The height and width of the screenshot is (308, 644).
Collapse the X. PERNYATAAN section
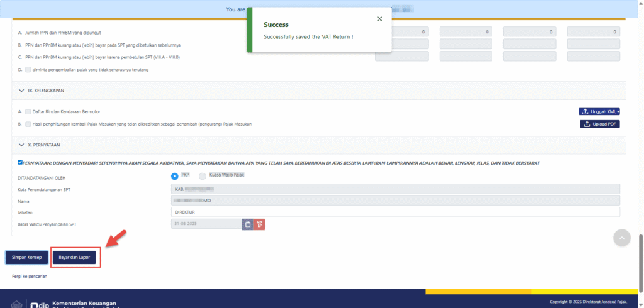coord(21,145)
